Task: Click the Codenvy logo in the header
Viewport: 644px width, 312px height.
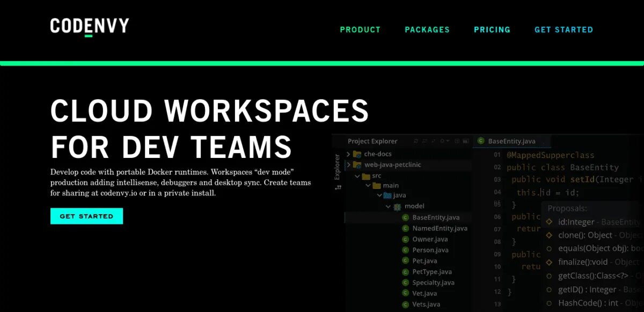Action: (90, 27)
